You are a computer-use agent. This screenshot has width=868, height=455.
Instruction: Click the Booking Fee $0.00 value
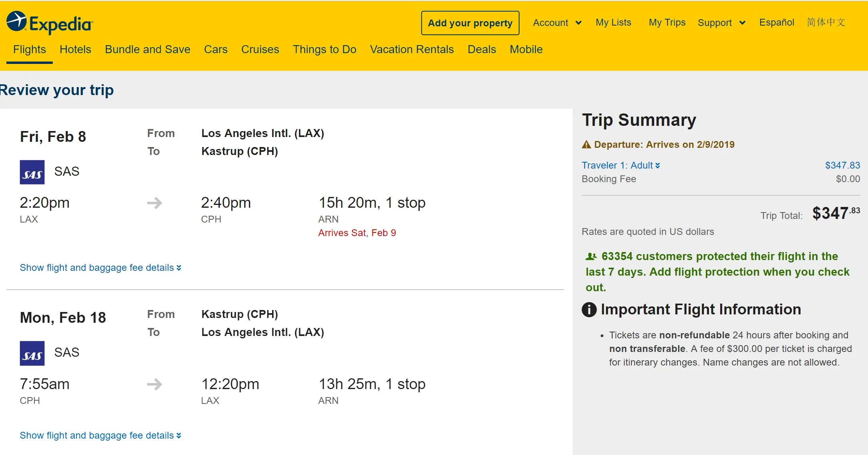848,179
